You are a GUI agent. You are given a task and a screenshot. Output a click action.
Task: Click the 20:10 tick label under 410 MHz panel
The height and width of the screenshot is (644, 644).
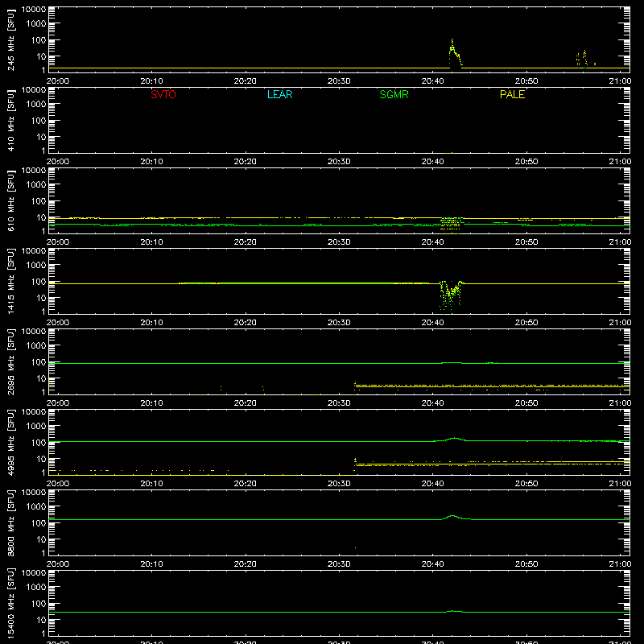pyautogui.click(x=151, y=162)
